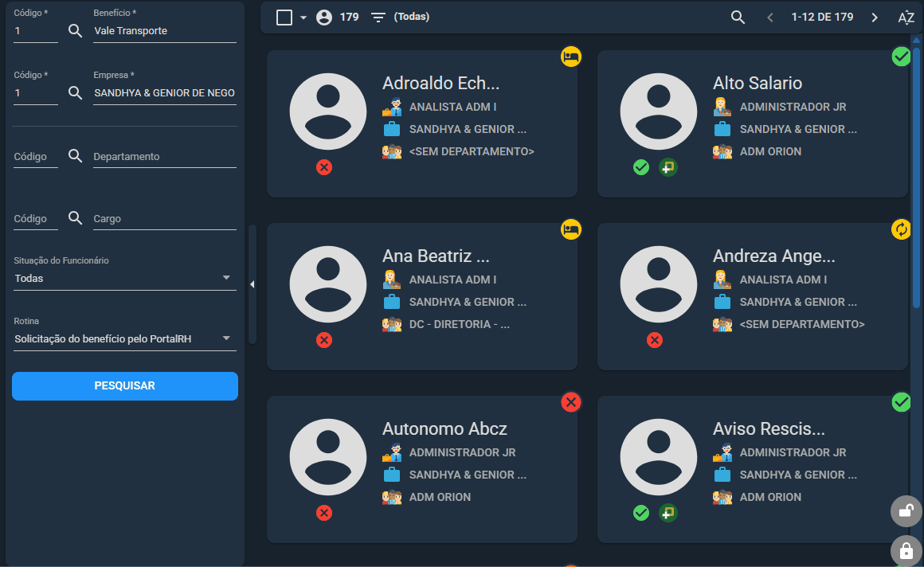Screen dimensions: 924x567
Task: Click the PESQUISAR button
Action: pos(125,386)
